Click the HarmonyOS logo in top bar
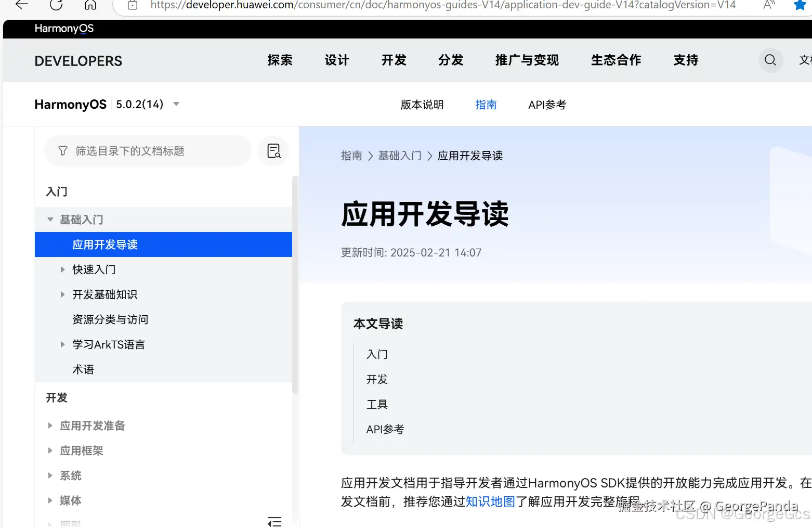Screen dimensions: 812x528 [64, 29]
